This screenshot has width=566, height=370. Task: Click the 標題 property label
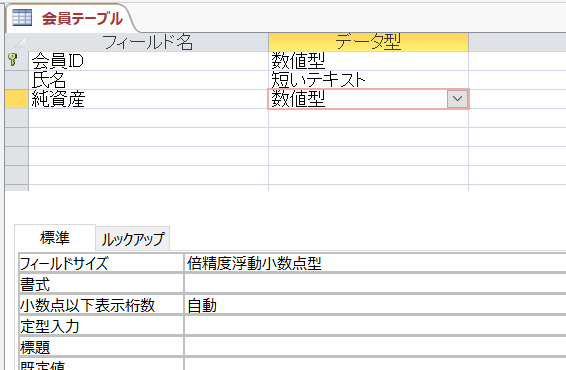point(101,347)
